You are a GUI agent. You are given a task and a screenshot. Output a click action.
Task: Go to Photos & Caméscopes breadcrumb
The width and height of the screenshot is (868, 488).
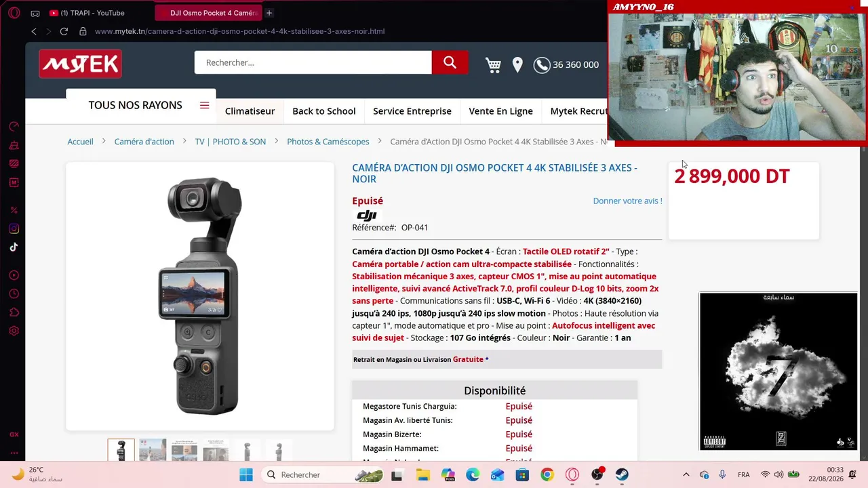[328, 142]
